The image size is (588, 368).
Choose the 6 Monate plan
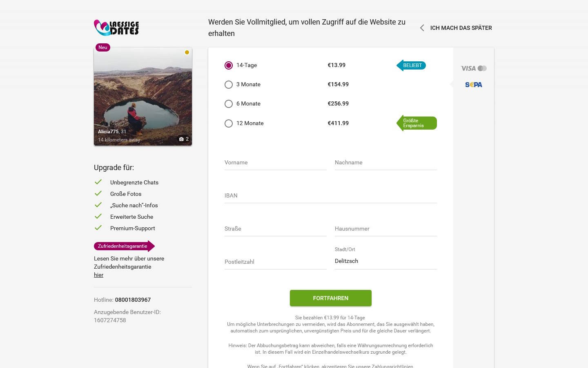pos(229,104)
